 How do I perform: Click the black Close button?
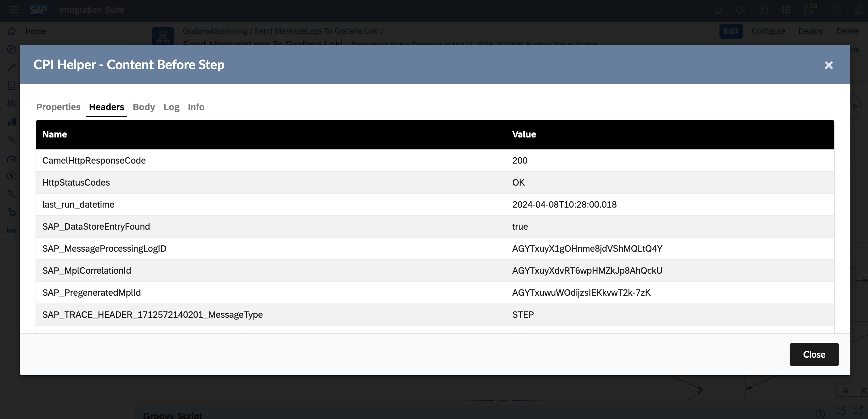[814, 354]
